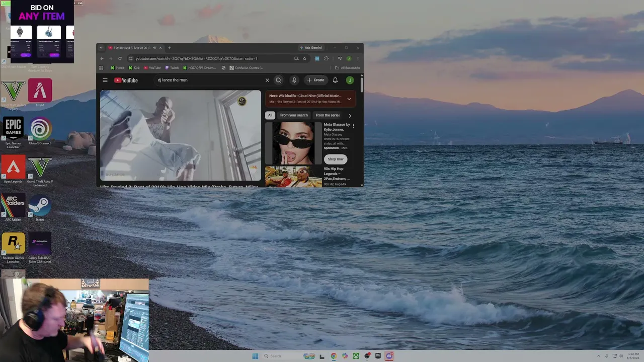
Task: Select the All filter chip
Action: [270, 115]
